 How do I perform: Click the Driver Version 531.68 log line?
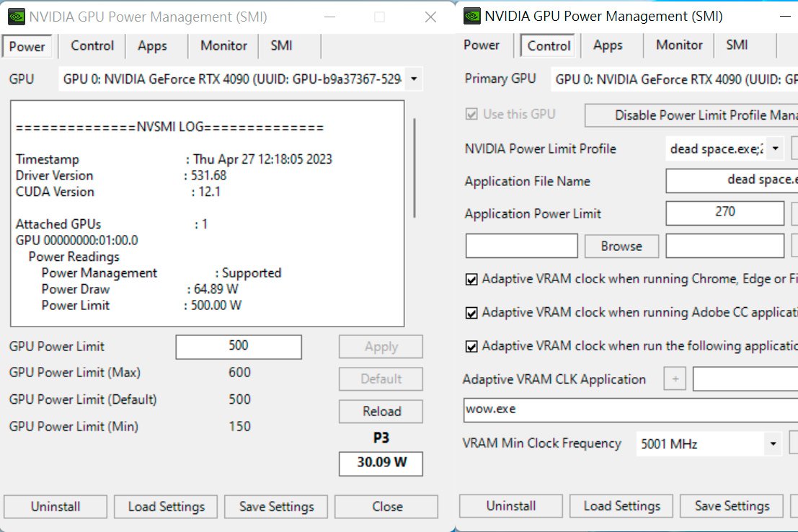(x=121, y=176)
